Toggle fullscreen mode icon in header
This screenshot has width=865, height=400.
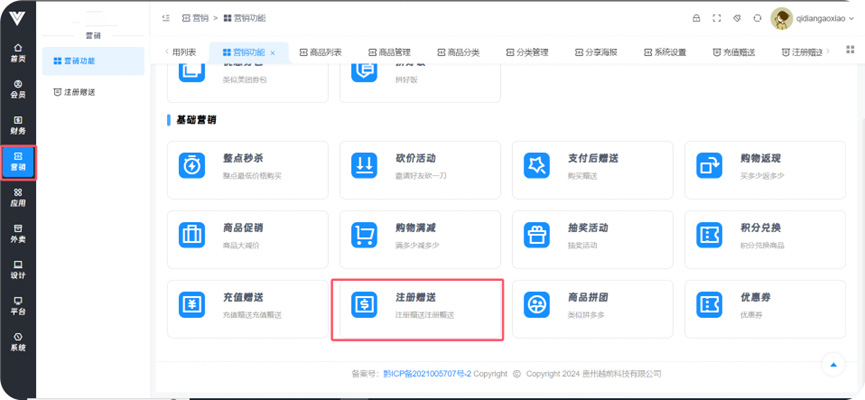click(x=717, y=18)
